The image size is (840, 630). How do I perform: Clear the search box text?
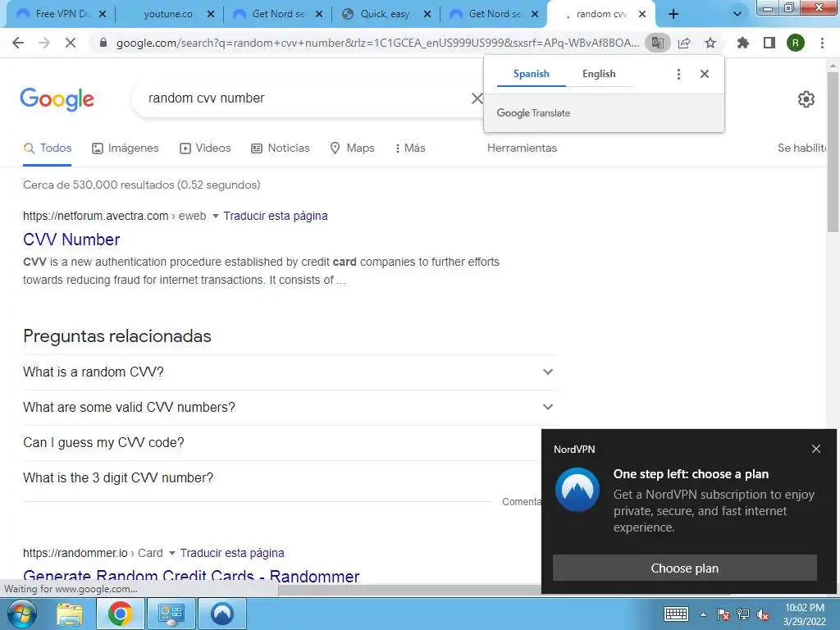[477, 98]
